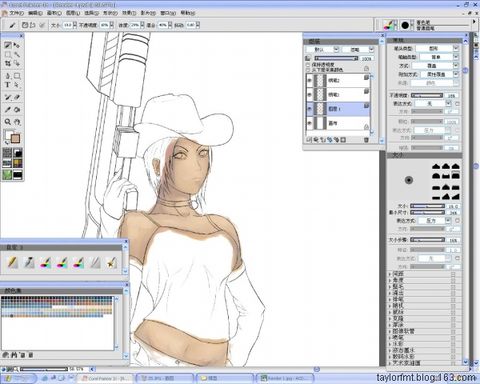Screen dimensions: 480x384
Task: Select the Rectangular Selection tool
Action: pyautogui.click(x=8, y=54)
